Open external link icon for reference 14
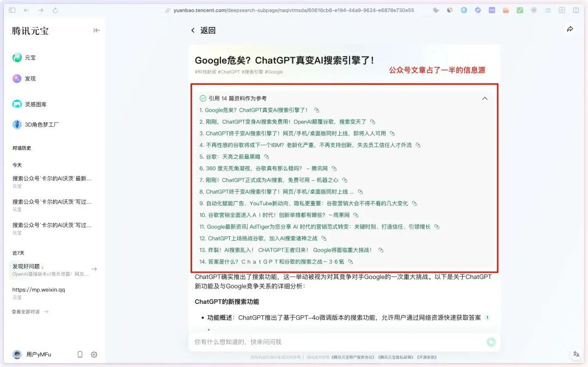The image size is (588, 367). pyautogui.click(x=350, y=262)
